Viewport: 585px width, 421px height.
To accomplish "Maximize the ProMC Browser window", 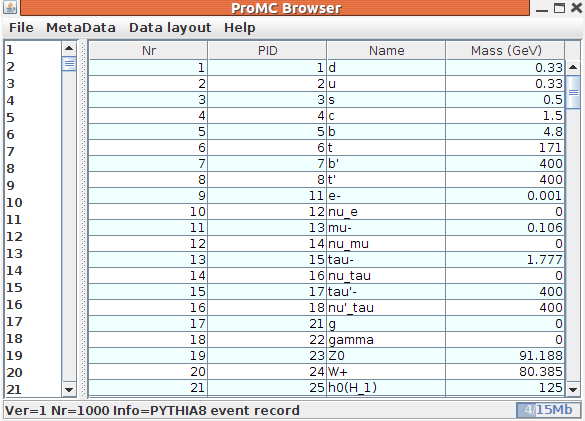I will pos(559,8).
